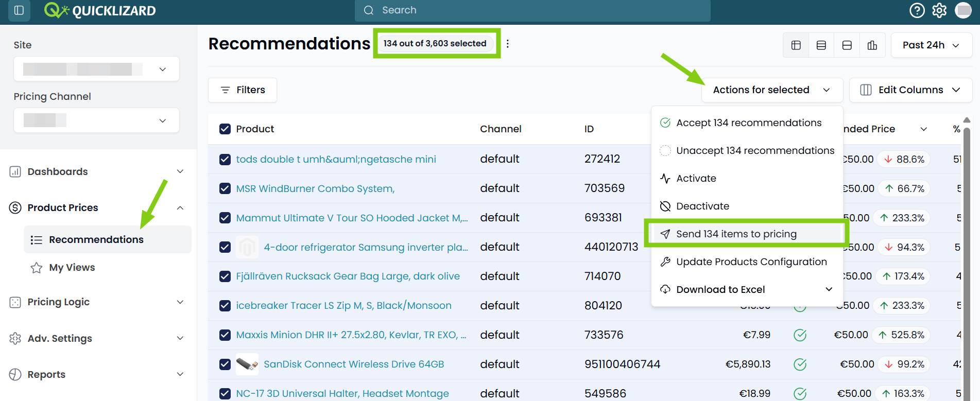Open the icebreaker Tracer LS Zip product link

pos(343,306)
